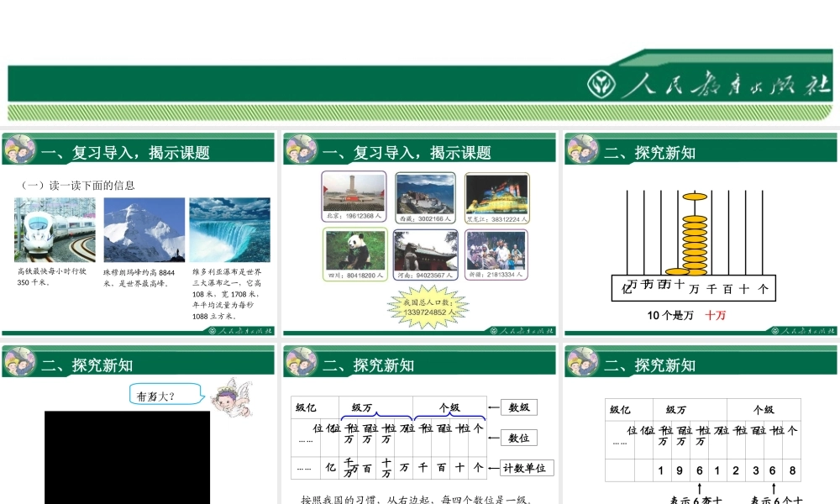Open the Beijing 19612368 population picture

[x=354, y=197]
